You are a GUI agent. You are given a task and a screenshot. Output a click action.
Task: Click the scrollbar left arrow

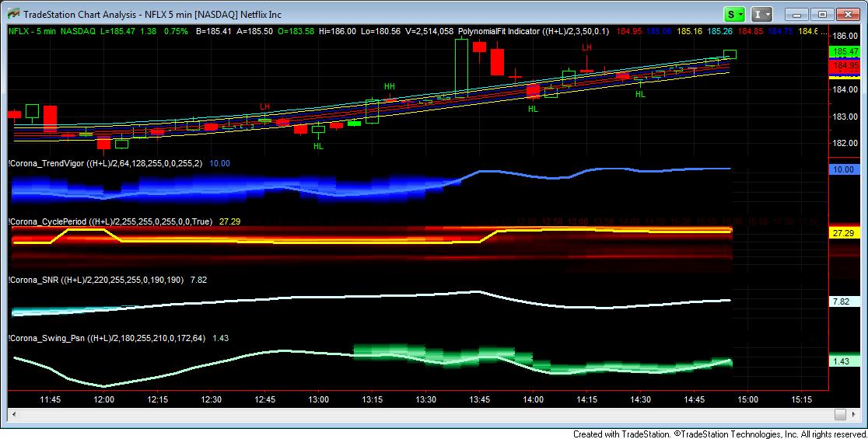coord(14,414)
